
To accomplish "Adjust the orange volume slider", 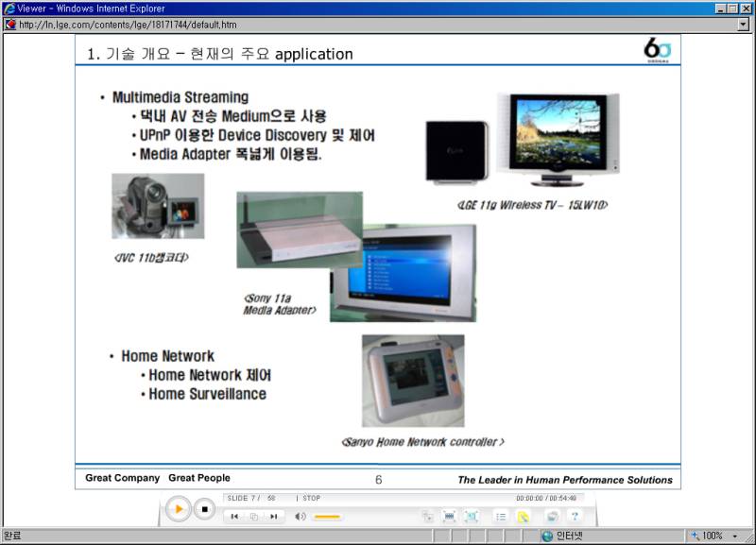I will point(327,517).
